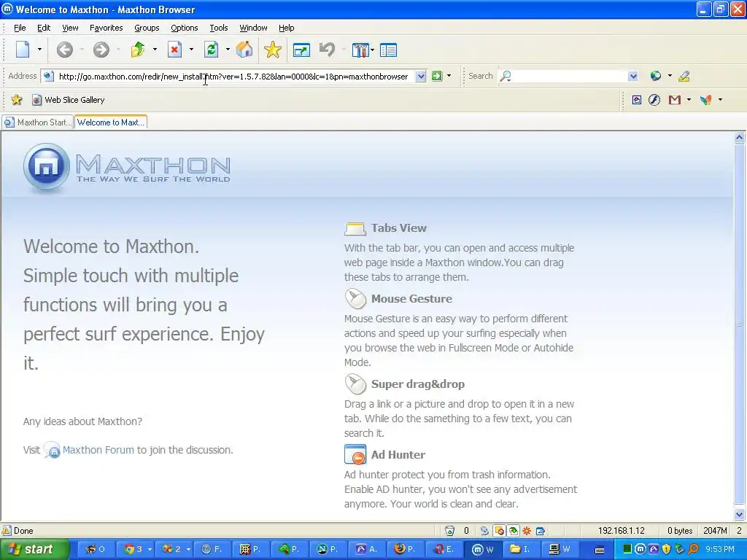Click the MSN butterfly icon on the links bar
Screen dimensions: 747x560
706,99
